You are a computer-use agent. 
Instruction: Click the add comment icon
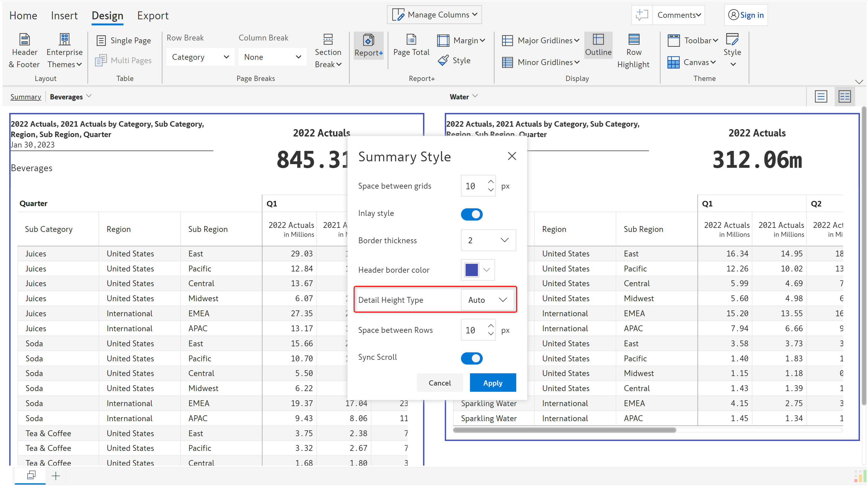[x=642, y=15]
